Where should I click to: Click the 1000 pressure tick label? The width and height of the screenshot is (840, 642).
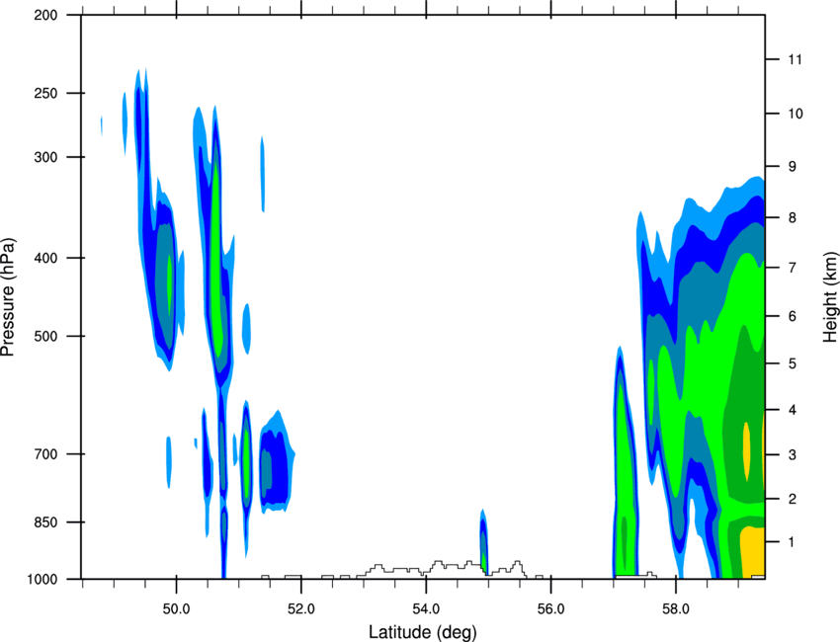42,579
